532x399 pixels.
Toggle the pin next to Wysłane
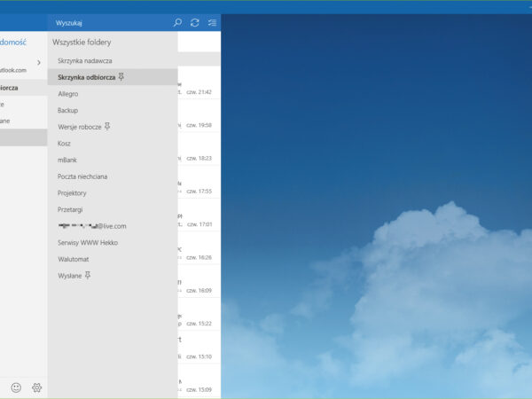click(87, 276)
